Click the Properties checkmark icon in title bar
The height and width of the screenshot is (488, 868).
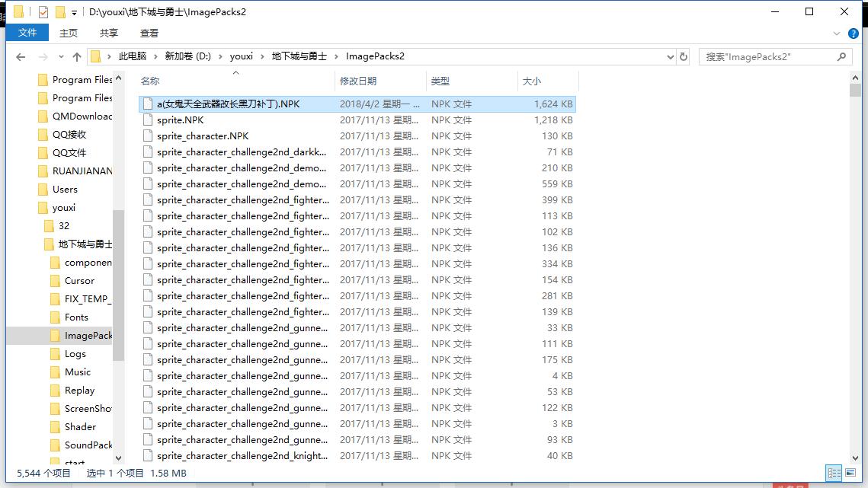(43, 11)
